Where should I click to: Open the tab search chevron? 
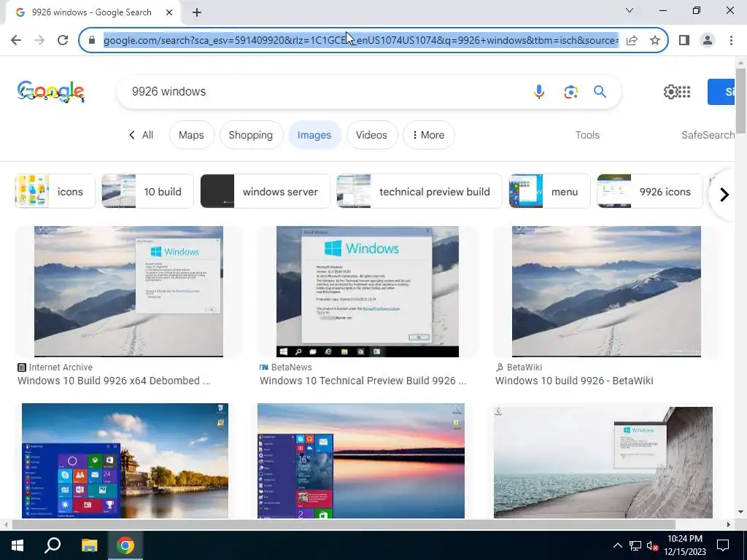coord(630,10)
